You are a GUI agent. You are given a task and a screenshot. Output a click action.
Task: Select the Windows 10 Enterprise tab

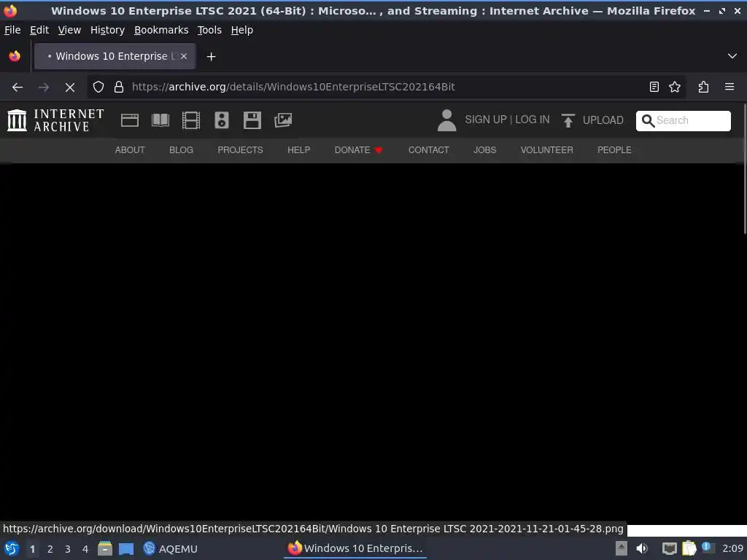pos(115,56)
